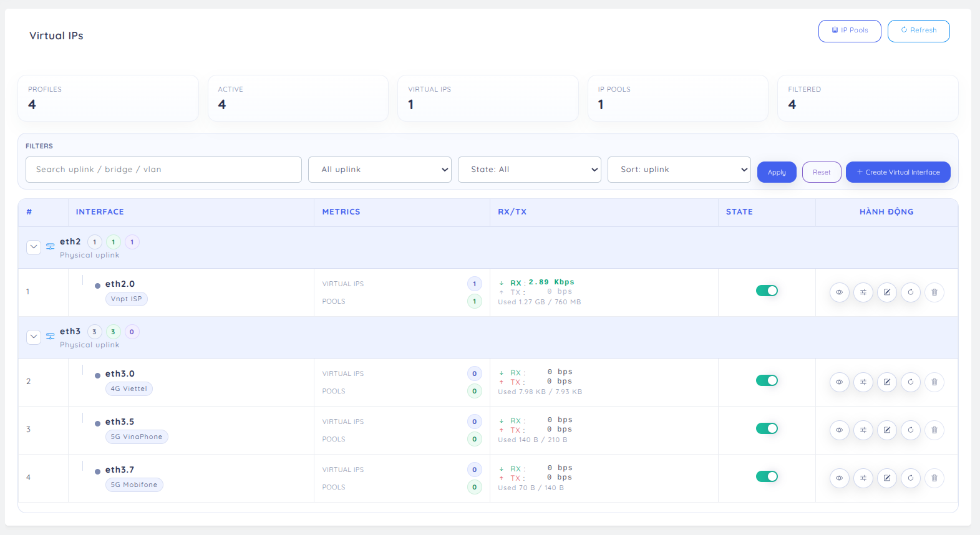Reload the eth2.0 interface
The image size is (980, 535).
point(910,292)
